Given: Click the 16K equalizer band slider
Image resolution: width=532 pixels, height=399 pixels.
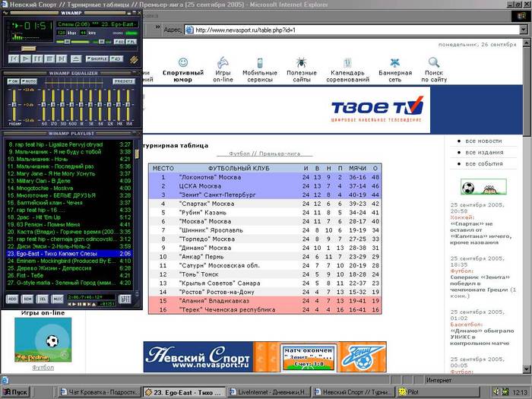Looking at the screenshot, I should point(128,105).
